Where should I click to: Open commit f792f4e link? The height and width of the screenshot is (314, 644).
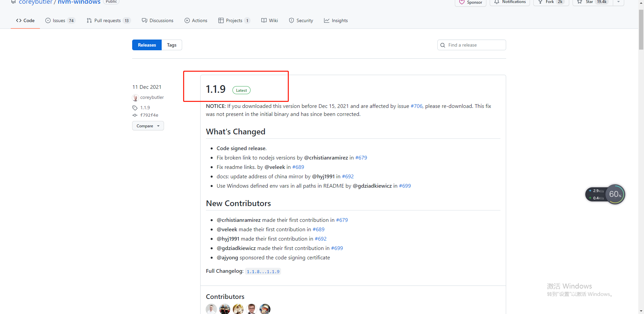point(149,115)
